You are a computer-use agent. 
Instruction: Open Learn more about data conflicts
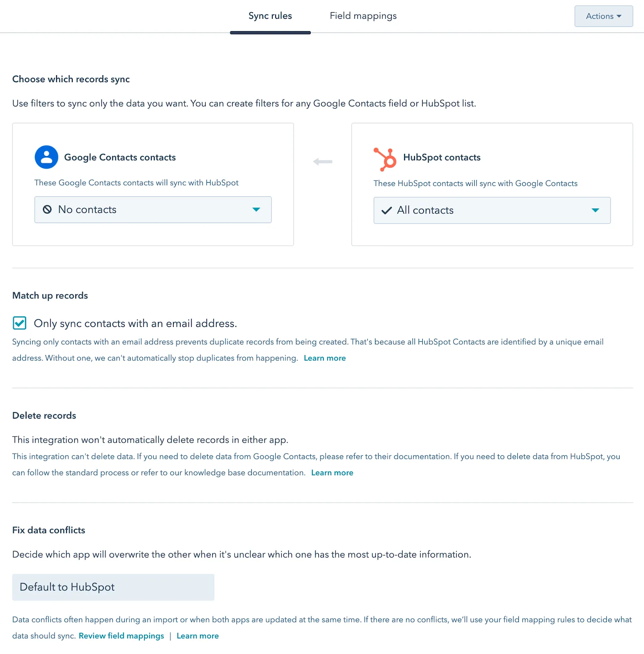pos(197,636)
